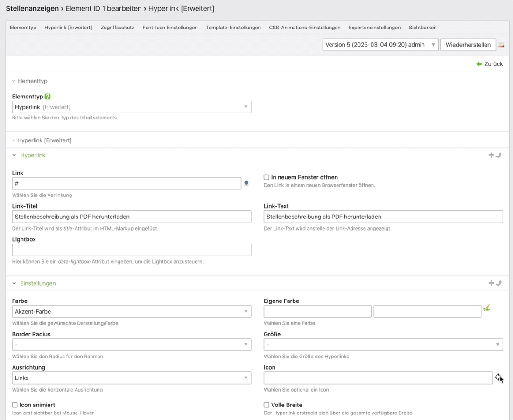The height and width of the screenshot is (420, 513).
Task: Click the version comparison icon beside Wiederherstellen
Action: point(501,45)
